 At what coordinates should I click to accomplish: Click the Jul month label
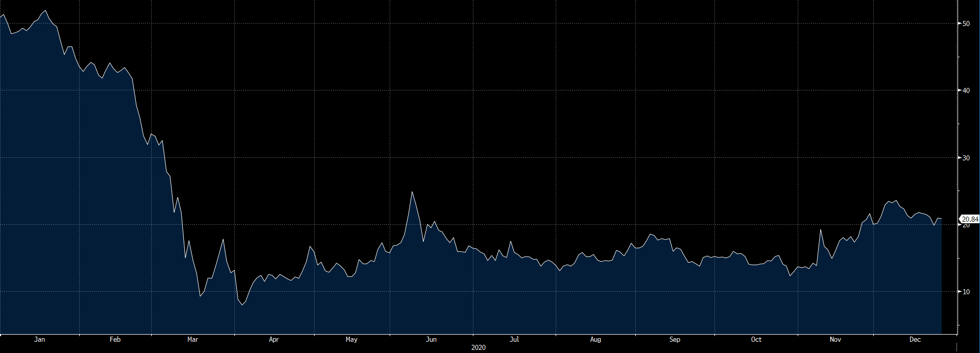(x=514, y=339)
